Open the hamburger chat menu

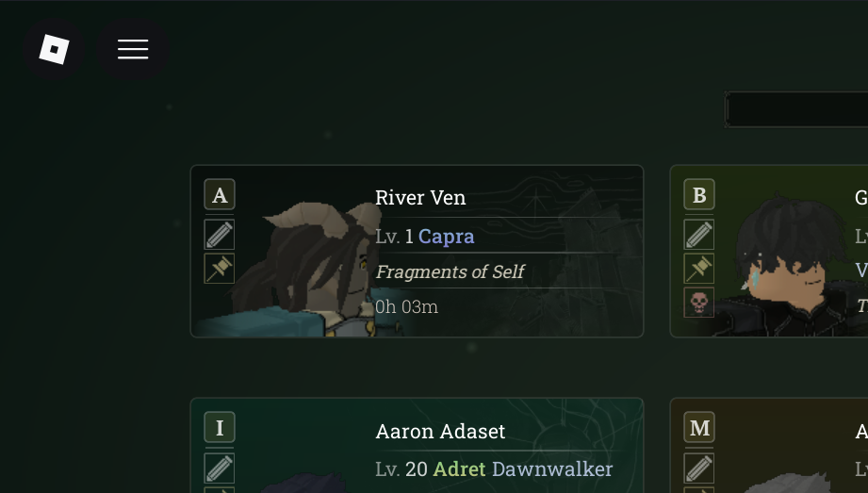pyautogui.click(x=133, y=49)
